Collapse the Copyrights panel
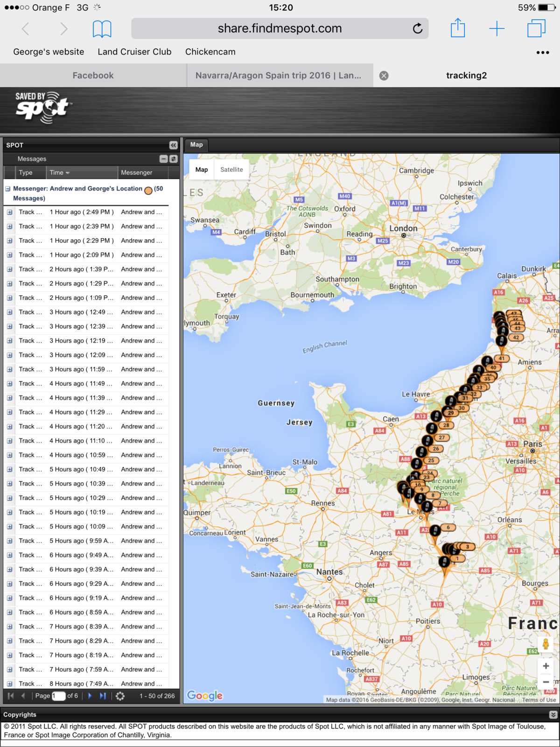The height and width of the screenshot is (747, 560). coord(553,715)
